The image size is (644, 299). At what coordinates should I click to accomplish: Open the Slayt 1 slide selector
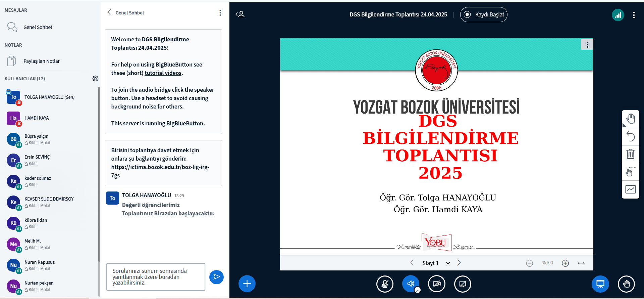point(436,263)
